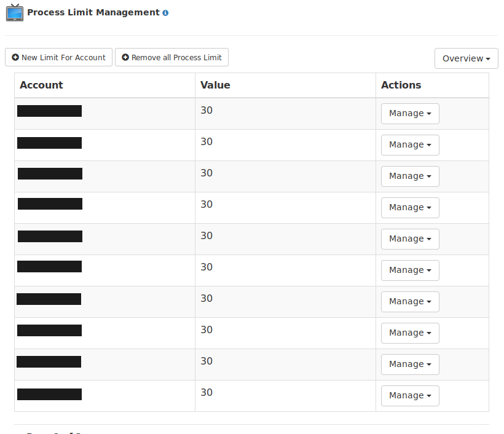Click the Process Limit Management TV icon
Screen dimensions: 504x434
(15, 13)
